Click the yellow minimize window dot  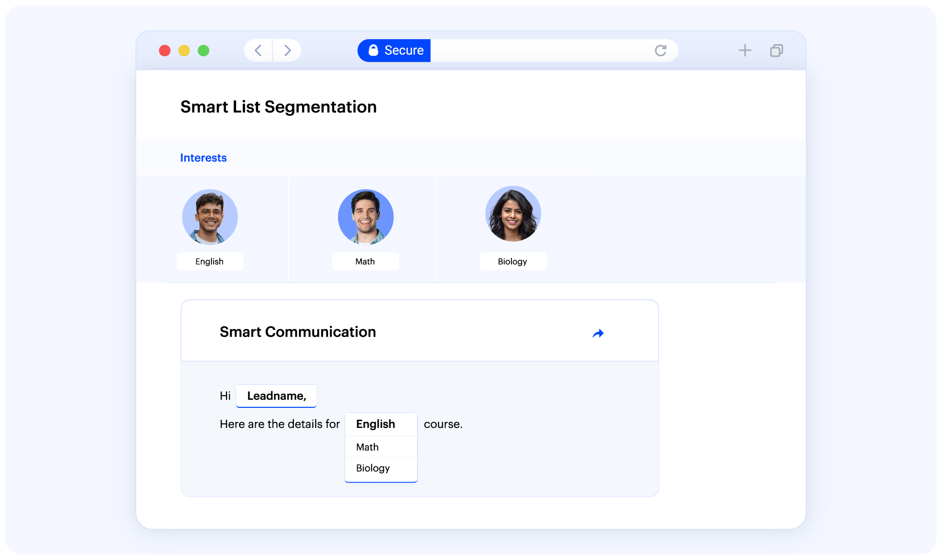coord(184,50)
